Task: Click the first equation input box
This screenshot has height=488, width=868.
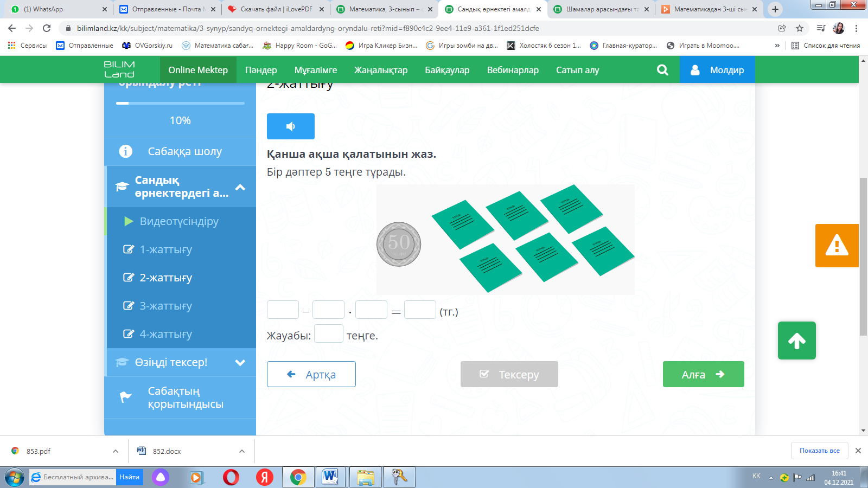Action: (283, 310)
